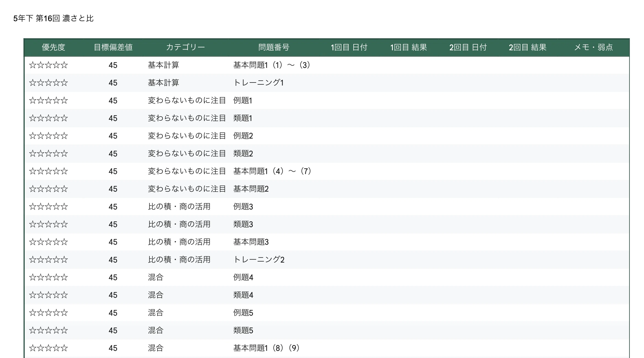Select the 1回目 日付 column header
The height and width of the screenshot is (358, 644).
click(349, 47)
